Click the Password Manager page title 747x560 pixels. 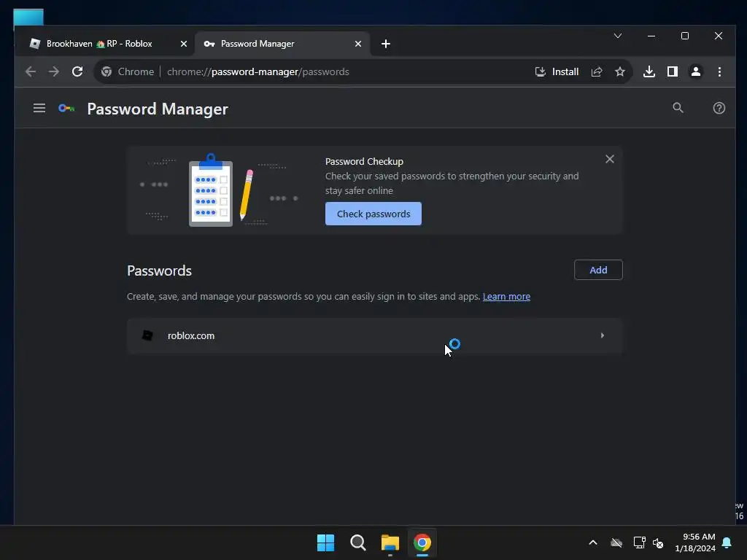tap(158, 109)
